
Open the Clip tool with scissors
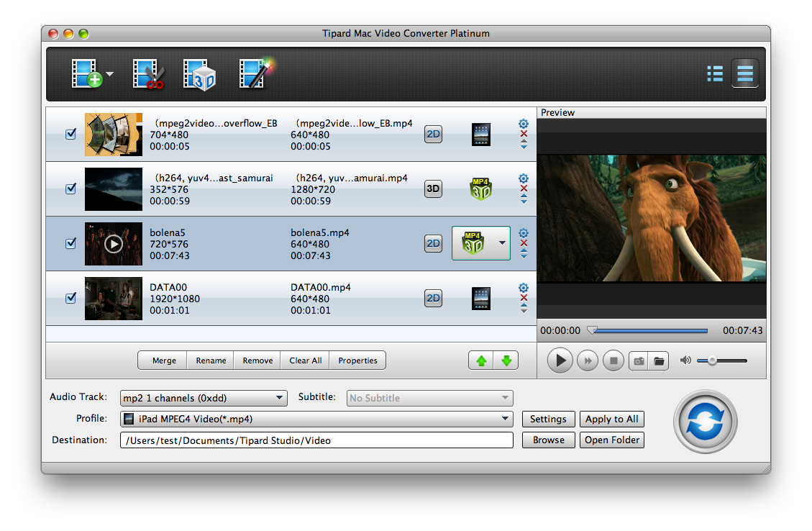(149, 73)
